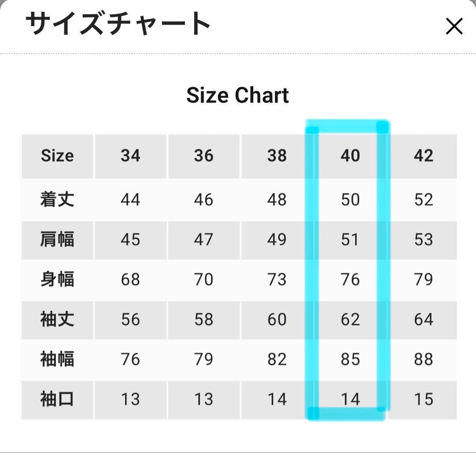
Task: Select the 身幅 row label
Action: pos(57,280)
